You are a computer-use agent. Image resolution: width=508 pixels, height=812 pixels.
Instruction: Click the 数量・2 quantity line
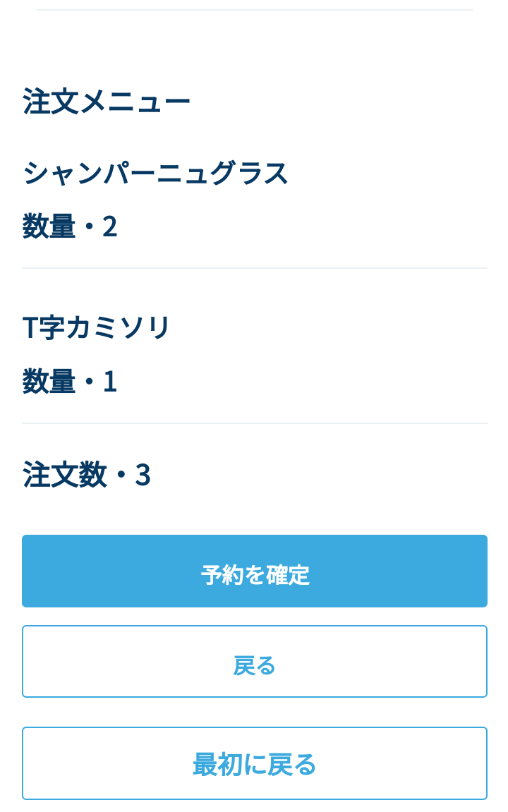(x=70, y=226)
